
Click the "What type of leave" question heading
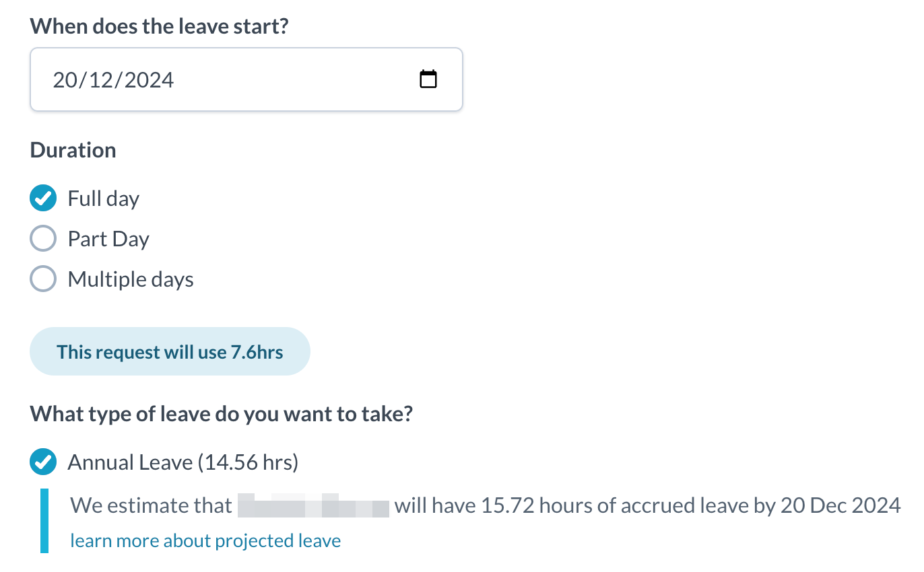point(221,414)
